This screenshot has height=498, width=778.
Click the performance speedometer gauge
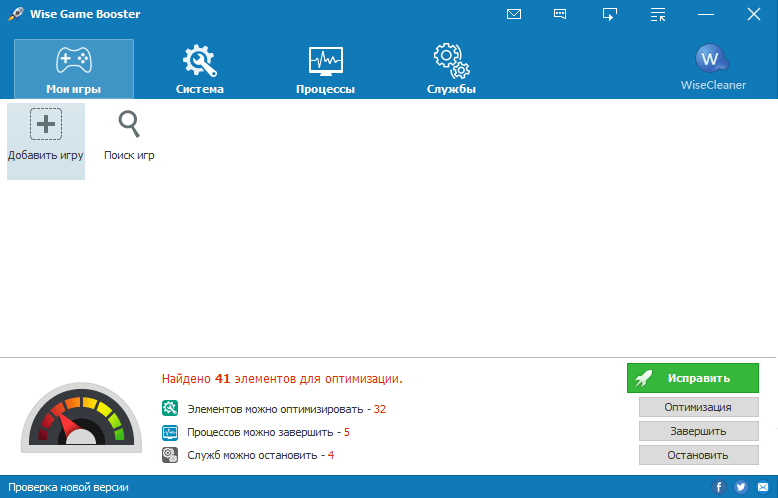tap(75, 416)
